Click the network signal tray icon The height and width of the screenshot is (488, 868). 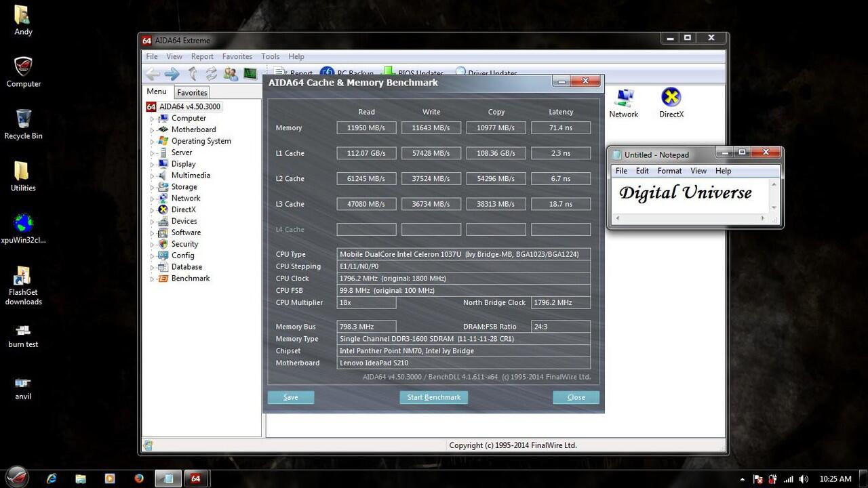[789, 479]
